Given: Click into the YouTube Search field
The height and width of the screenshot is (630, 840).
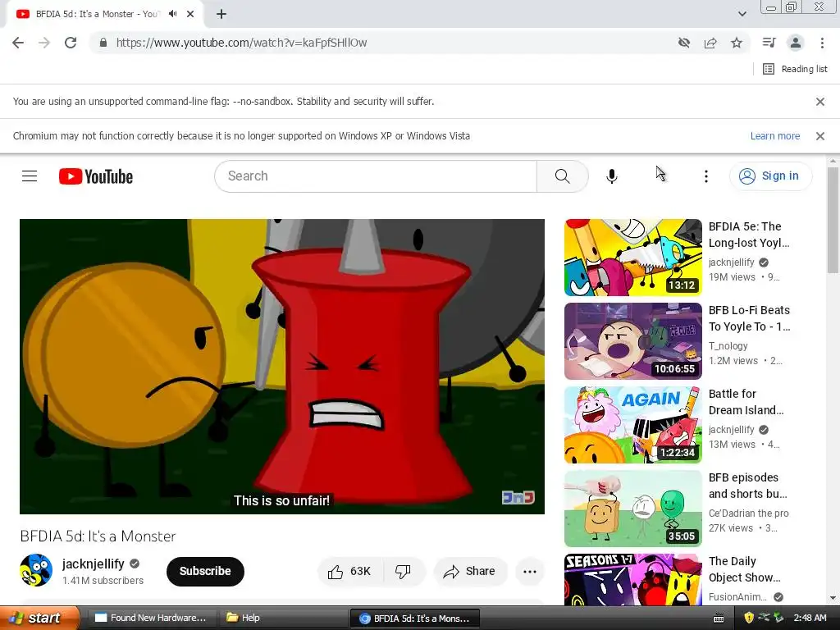Looking at the screenshot, I should click(x=375, y=176).
